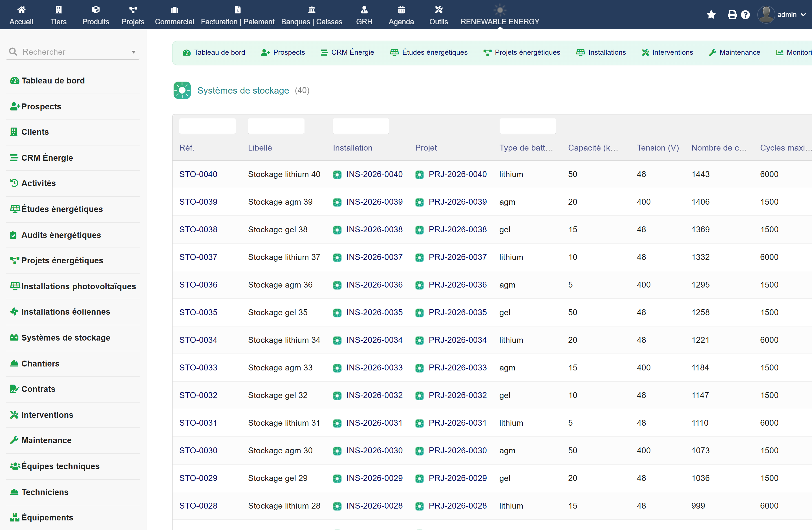Viewport: 812px width, 530px height.
Task: Sort by Capacité column header
Action: 593,148
